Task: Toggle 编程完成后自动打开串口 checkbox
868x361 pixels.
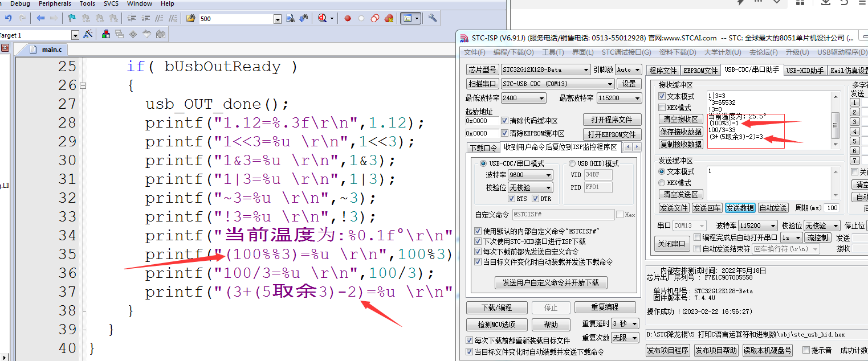Action: point(697,237)
